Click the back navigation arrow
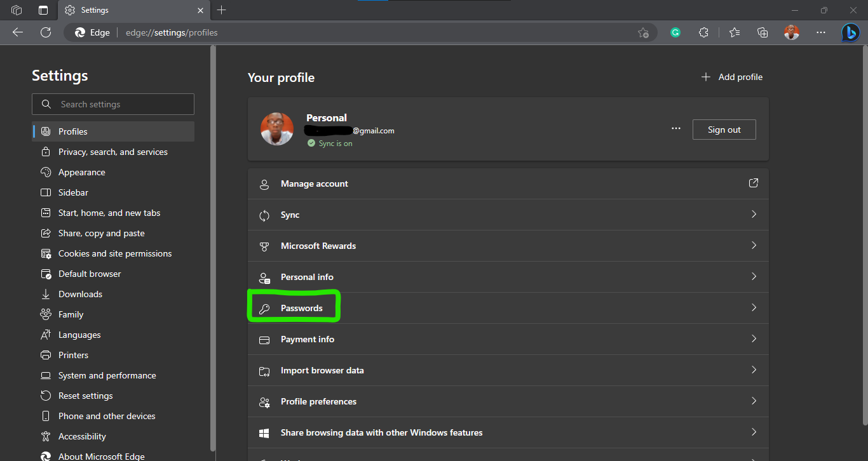Screen dimensions: 868x461 tap(17, 32)
